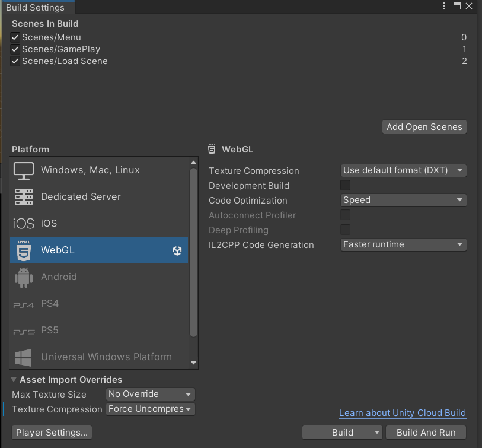Click the iOS platform icon
Screen dimensions: 482x448
24,224
